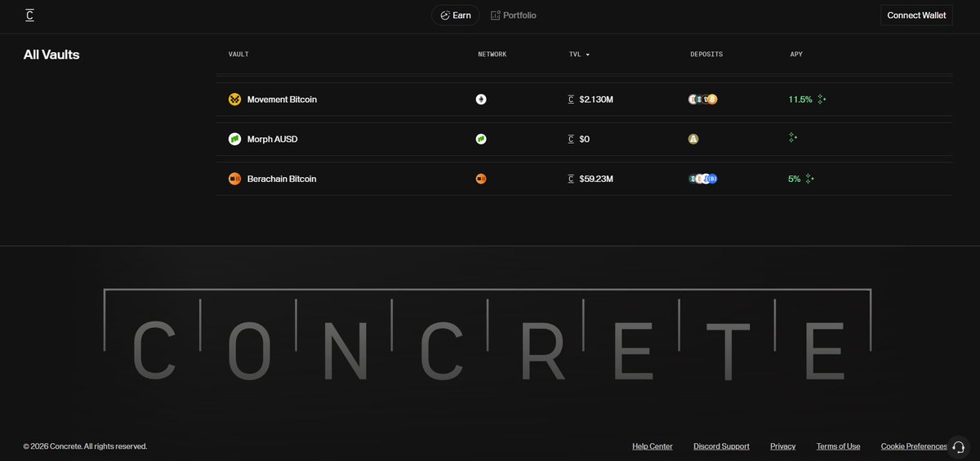
Task: Click the 5% APY value
Action: coord(794,179)
